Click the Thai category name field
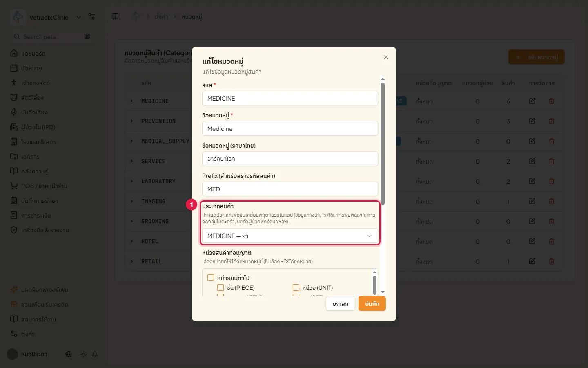Image resolution: width=588 pixels, height=368 pixels. (290, 159)
